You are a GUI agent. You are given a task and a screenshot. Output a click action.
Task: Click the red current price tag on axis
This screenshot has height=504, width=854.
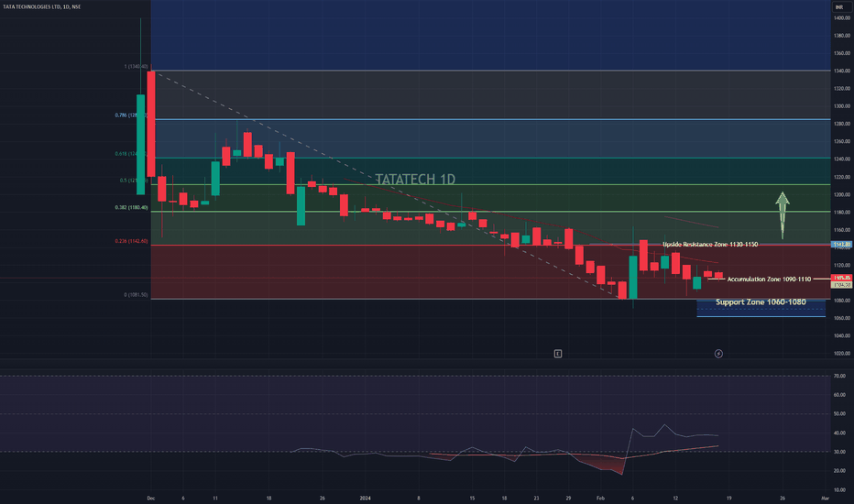[x=841, y=278]
